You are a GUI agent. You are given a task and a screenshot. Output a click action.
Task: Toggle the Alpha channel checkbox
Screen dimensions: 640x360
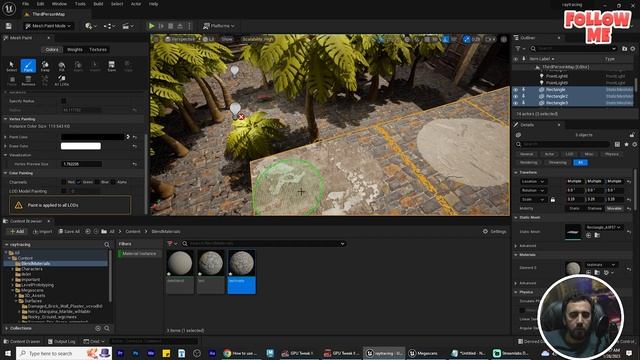coord(113,182)
